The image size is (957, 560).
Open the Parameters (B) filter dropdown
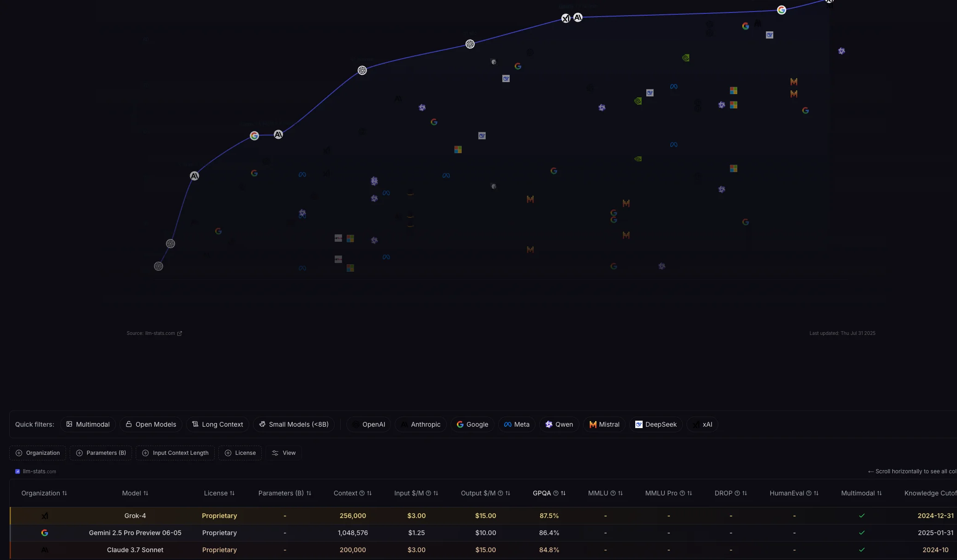101,453
